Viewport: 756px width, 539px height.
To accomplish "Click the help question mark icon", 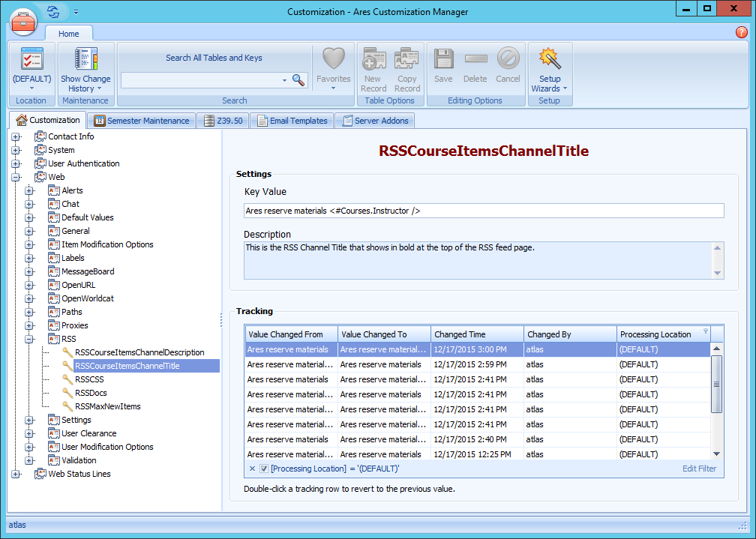I will click(742, 32).
